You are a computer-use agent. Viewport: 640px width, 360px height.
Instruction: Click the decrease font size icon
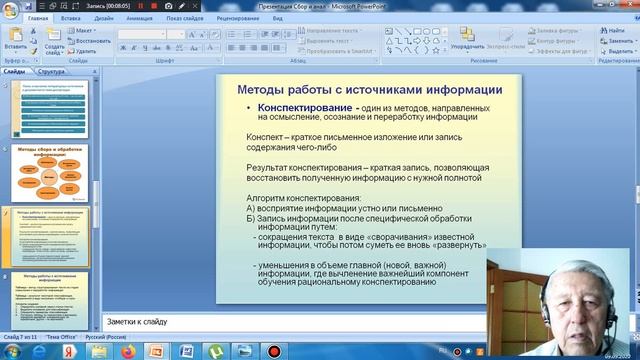click(x=202, y=35)
